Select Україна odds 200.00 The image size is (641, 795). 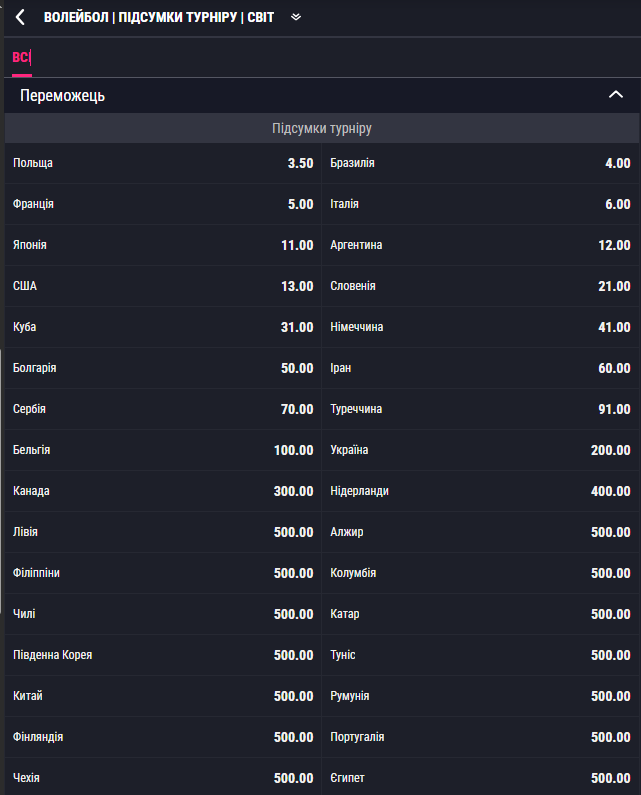point(480,450)
